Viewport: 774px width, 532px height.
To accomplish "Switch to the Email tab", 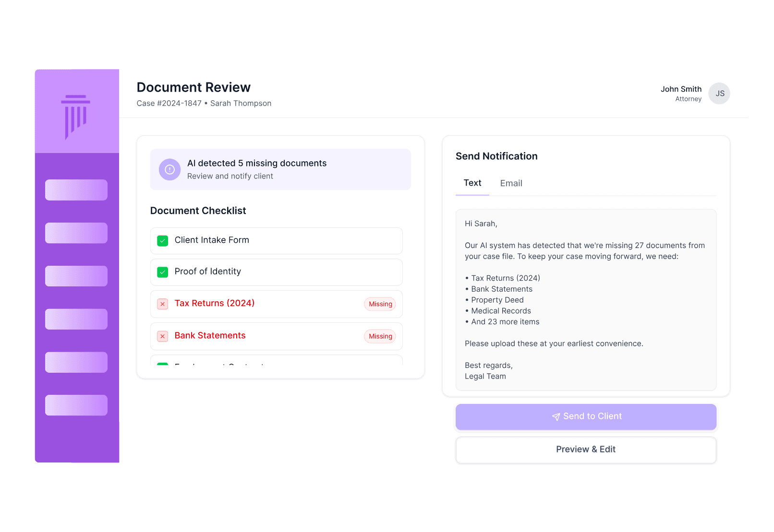I will (x=511, y=183).
